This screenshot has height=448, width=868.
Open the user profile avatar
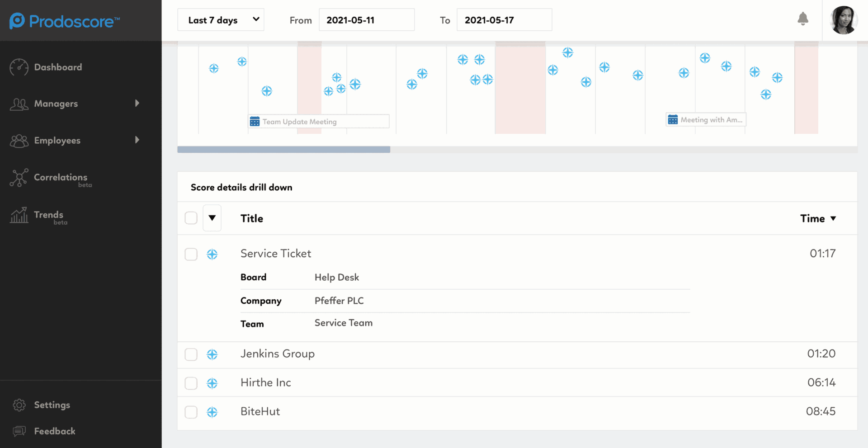tap(844, 20)
